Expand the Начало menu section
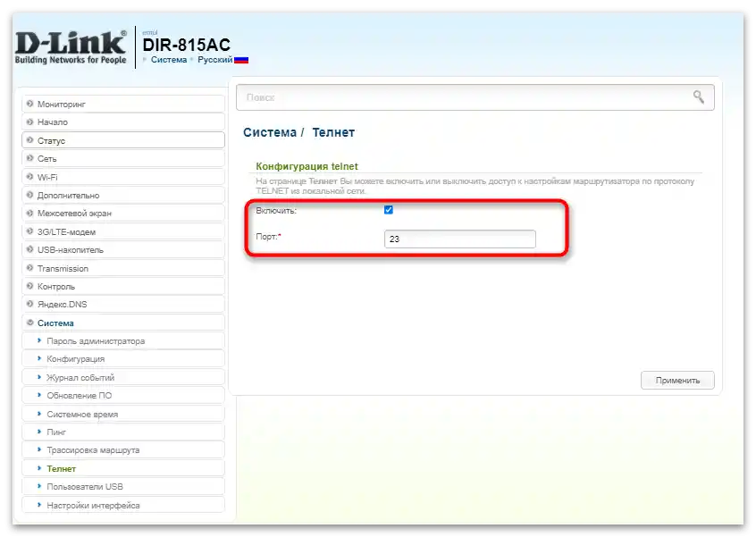The width and height of the screenshot is (756, 537). pyautogui.click(x=123, y=122)
